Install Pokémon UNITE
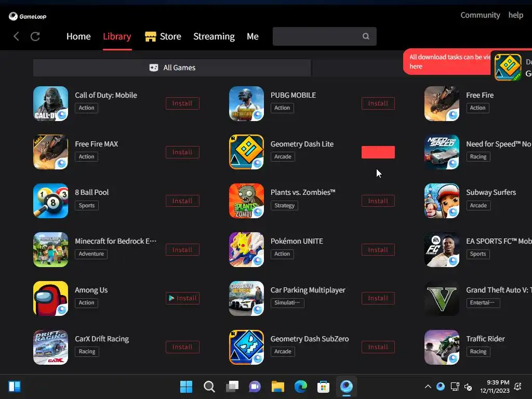 [378, 250]
